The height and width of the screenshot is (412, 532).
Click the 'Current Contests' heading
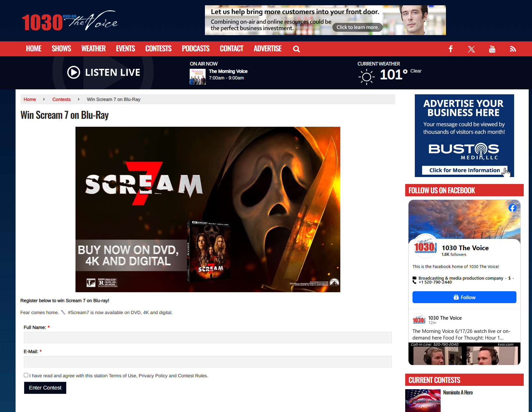[434, 380]
